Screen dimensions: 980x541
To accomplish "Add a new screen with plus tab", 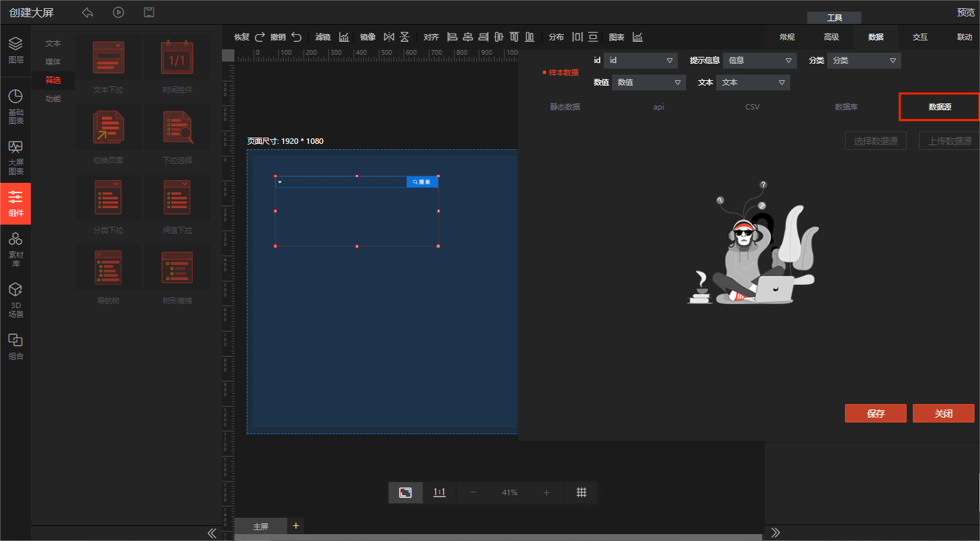I will (296, 525).
